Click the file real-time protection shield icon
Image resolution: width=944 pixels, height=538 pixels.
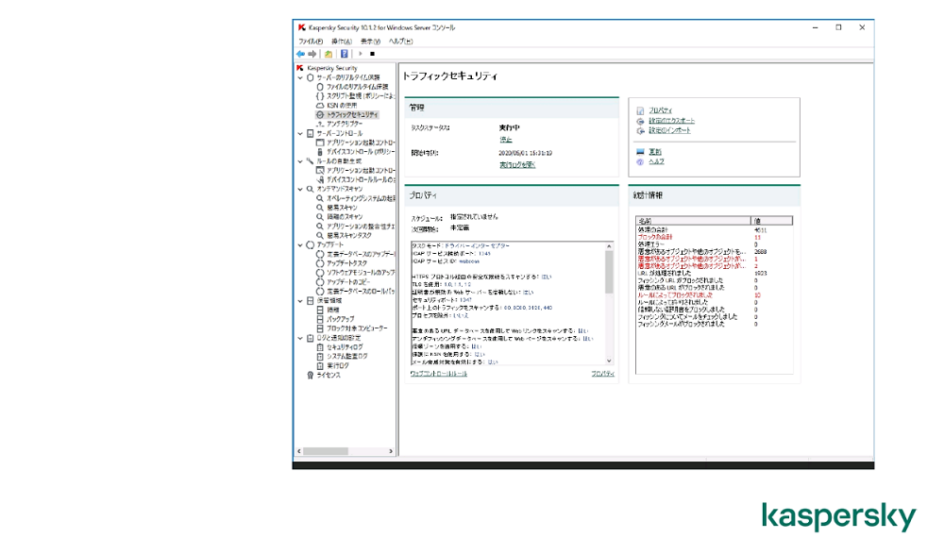320,87
